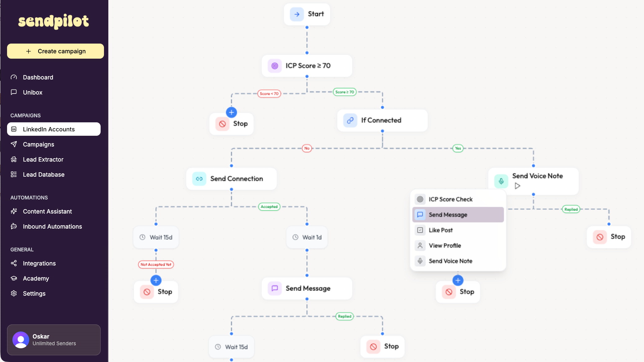Click the arrow icon inside the Start node
The height and width of the screenshot is (362, 644).
click(x=297, y=14)
